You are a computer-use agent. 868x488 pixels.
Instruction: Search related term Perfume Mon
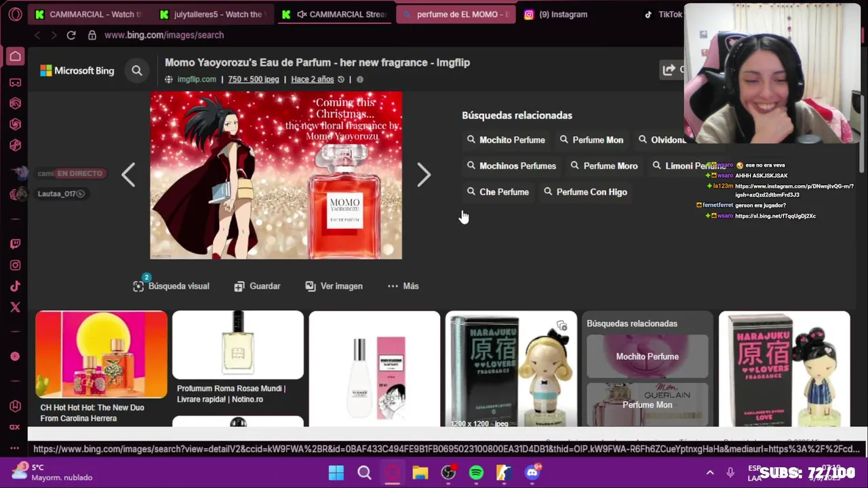tap(591, 140)
